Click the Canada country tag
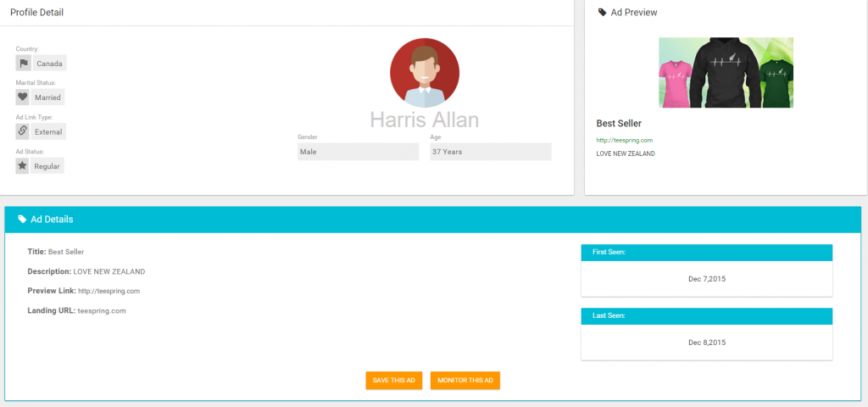Image resolution: width=868 pixels, height=407 pixels. [49, 63]
